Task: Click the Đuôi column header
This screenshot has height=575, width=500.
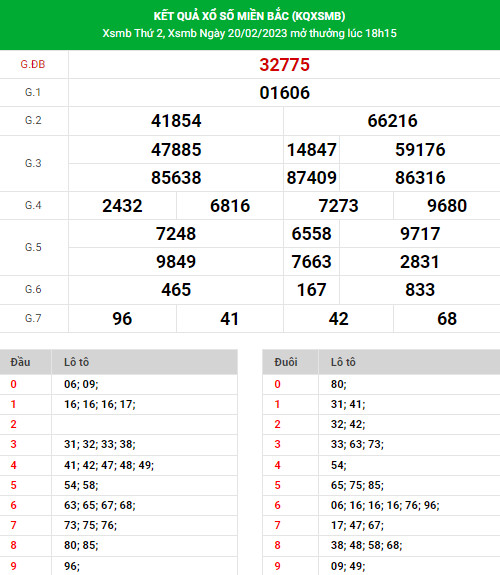Action: click(x=286, y=362)
